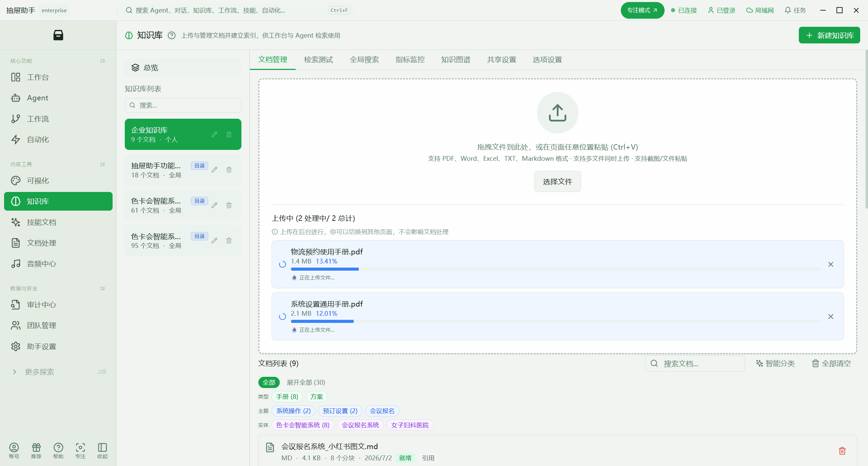Collapse 数据与安全 section toggle
Image resolution: width=868 pixels, height=466 pixels.
(x=103, y=289)
